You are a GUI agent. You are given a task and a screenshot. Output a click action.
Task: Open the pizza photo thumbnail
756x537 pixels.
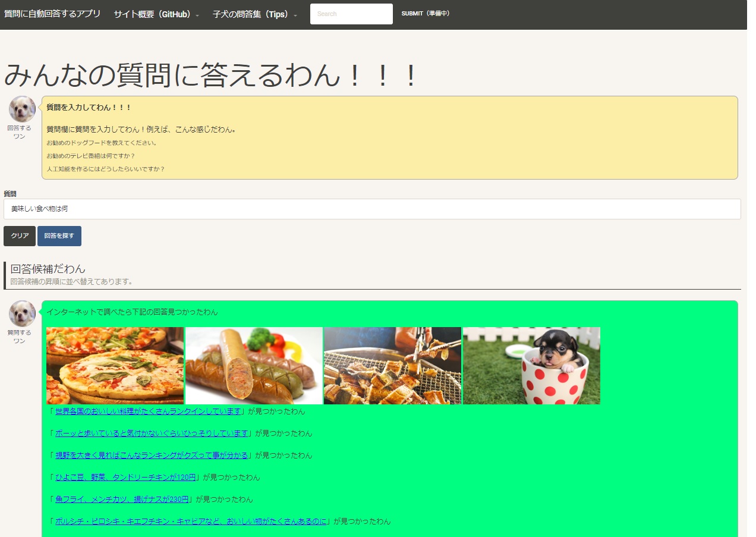coord(115,366)
